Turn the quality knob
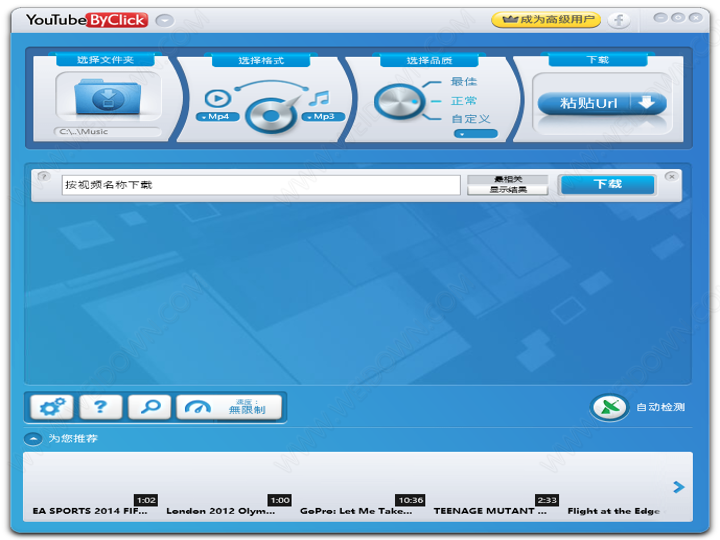The height and width of the screenshot is (540, 720). [399, 102]
